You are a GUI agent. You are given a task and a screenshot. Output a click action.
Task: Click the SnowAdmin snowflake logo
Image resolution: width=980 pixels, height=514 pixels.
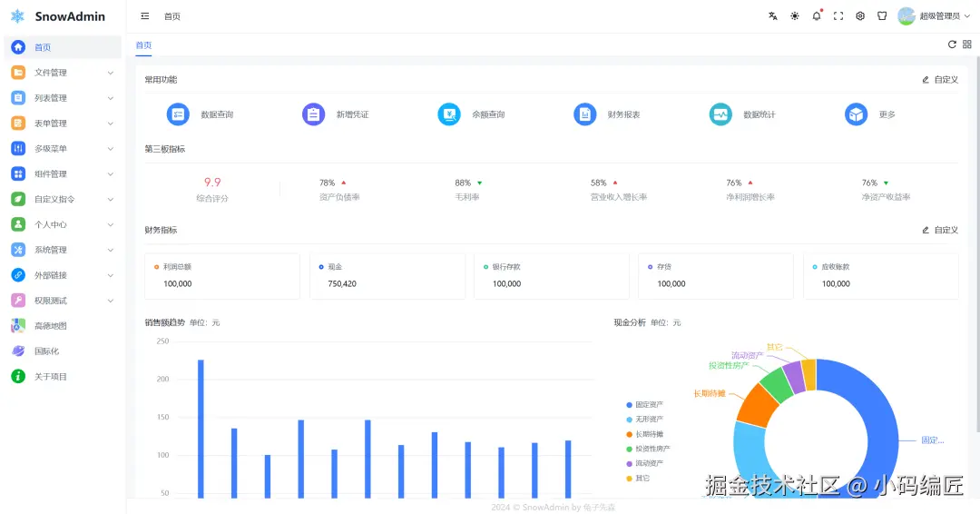17,16
